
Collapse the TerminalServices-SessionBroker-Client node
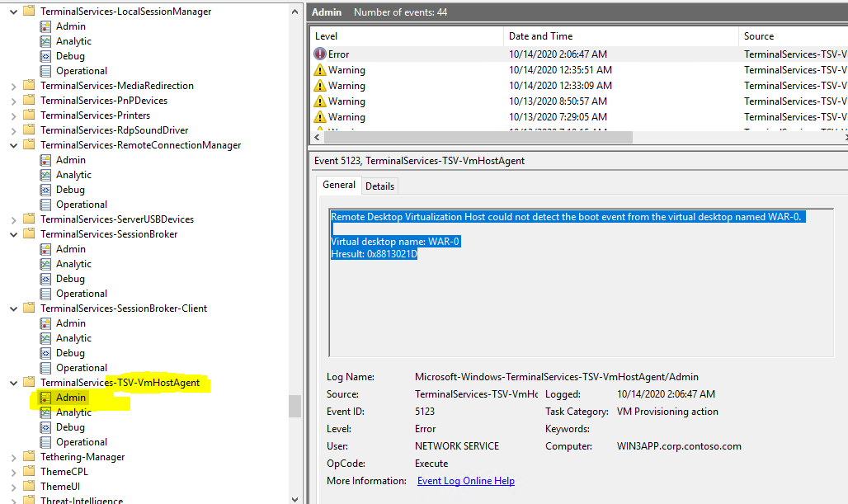point(13,309)
